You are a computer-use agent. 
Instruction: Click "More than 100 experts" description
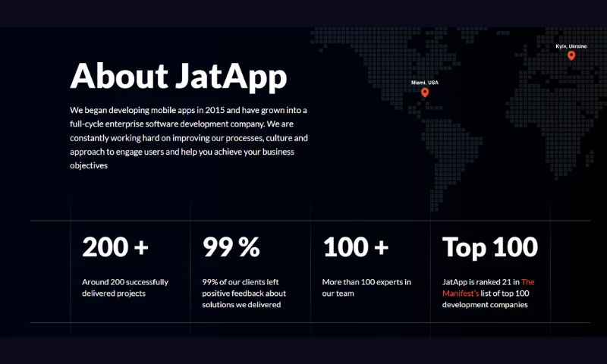coord(366,287)
